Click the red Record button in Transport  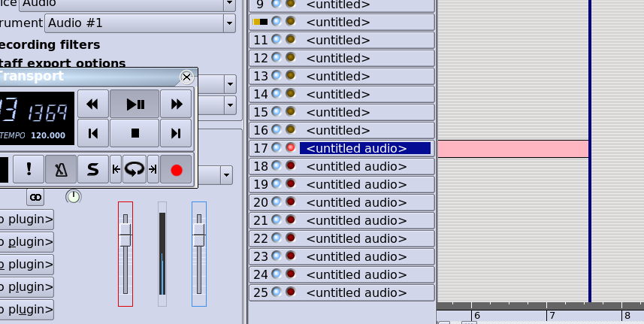pos(177,170)
